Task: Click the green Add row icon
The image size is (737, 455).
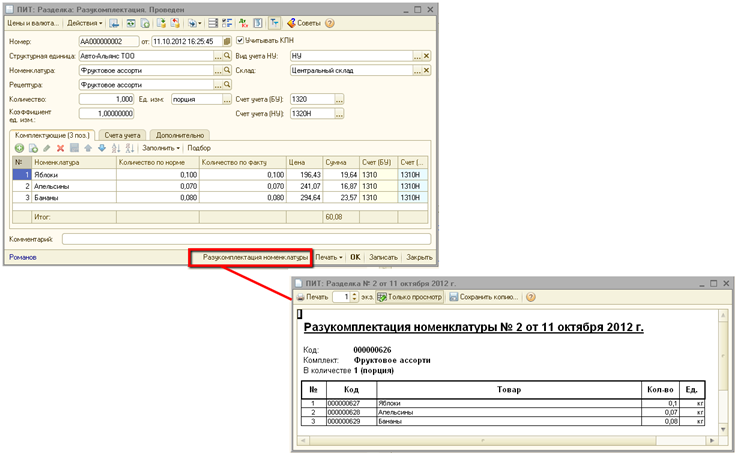Action: [19, 148]
